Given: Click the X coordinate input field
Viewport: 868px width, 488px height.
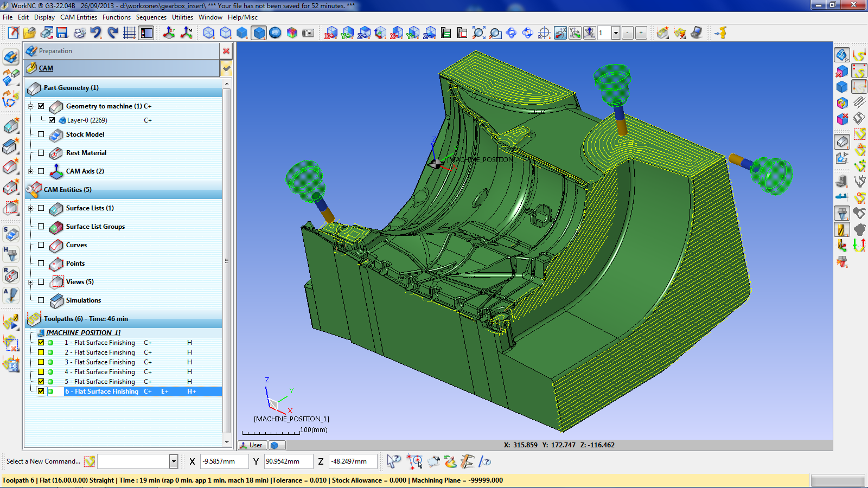Looking at the screenshot, I should click(224, 461).
